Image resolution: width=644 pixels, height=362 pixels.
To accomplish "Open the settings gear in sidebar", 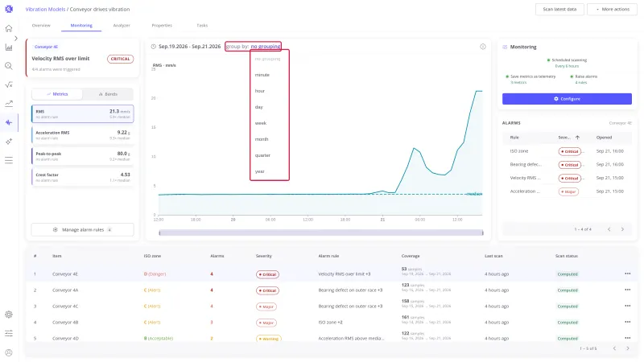I will pos(9,315).
